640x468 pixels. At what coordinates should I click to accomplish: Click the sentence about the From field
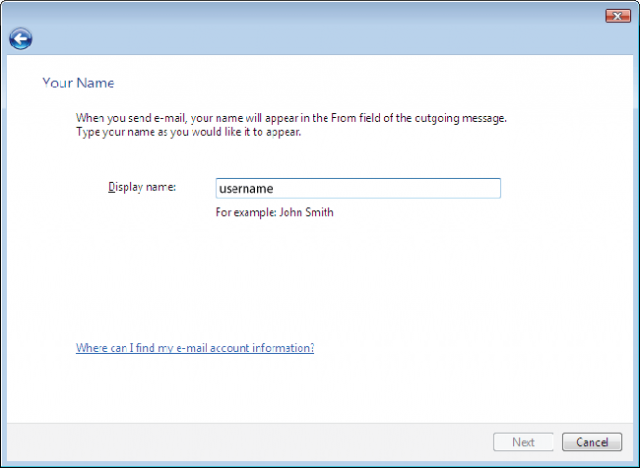291,118
